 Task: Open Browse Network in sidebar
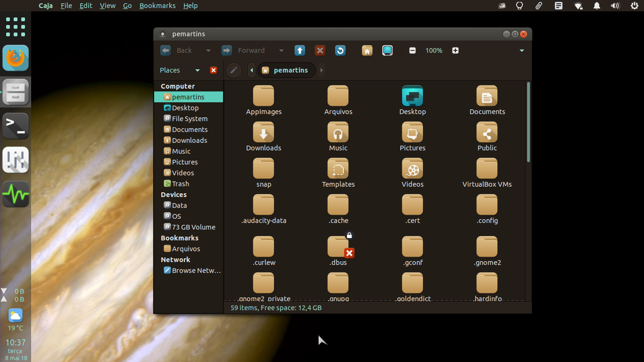point(196,271)
